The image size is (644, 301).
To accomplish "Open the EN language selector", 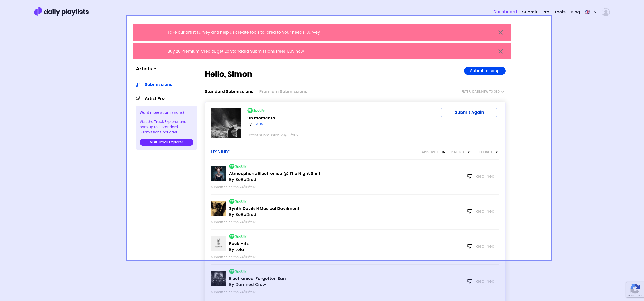I will [591, 12].
